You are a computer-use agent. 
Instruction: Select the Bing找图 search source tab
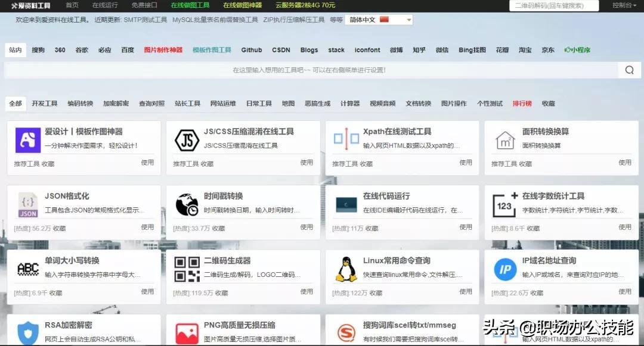click(472, 49)
